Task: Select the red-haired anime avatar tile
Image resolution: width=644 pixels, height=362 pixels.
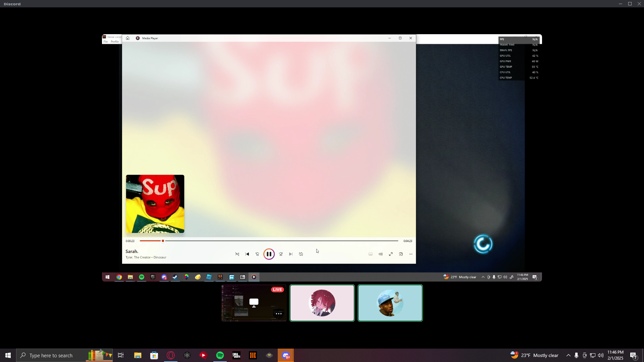Action: tap(322, 303)
